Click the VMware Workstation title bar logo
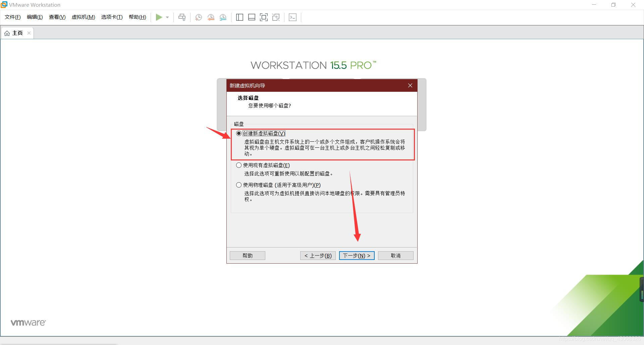This screenshot has height=345, width=644. tap(4, 5)
